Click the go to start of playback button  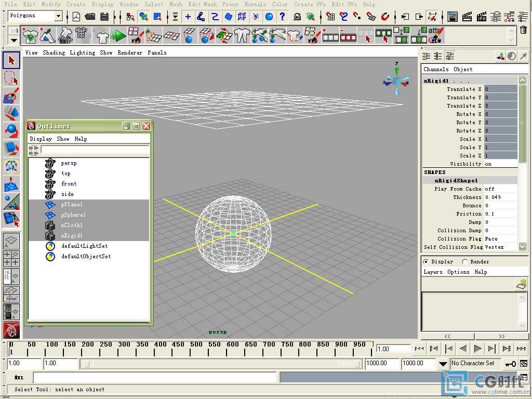419,349
